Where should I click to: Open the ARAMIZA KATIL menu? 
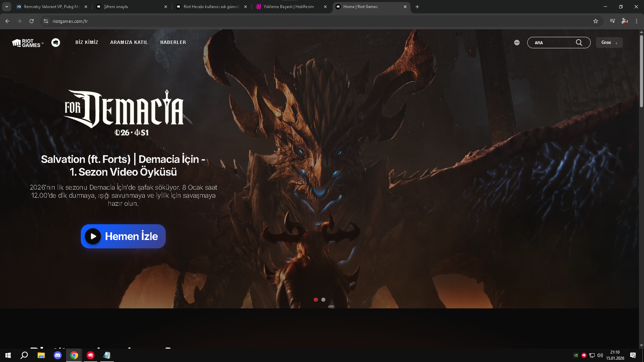pos(129,42)
